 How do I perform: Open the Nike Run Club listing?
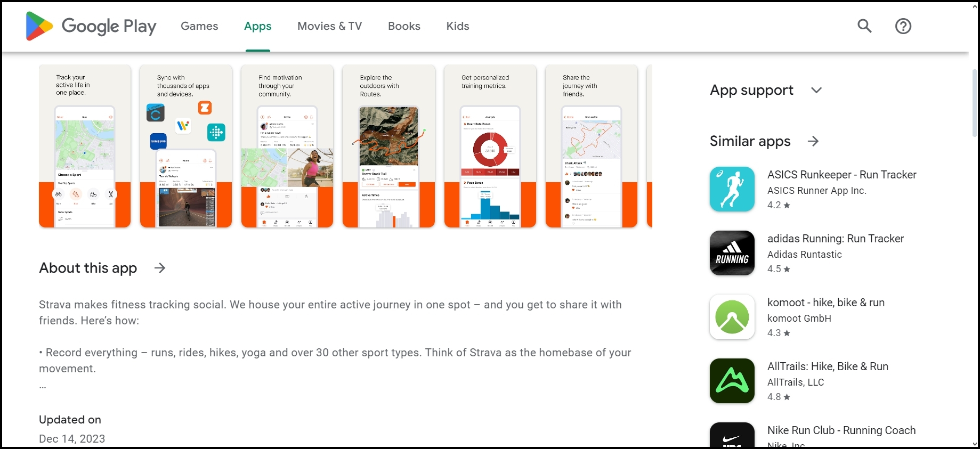[841, 430]
